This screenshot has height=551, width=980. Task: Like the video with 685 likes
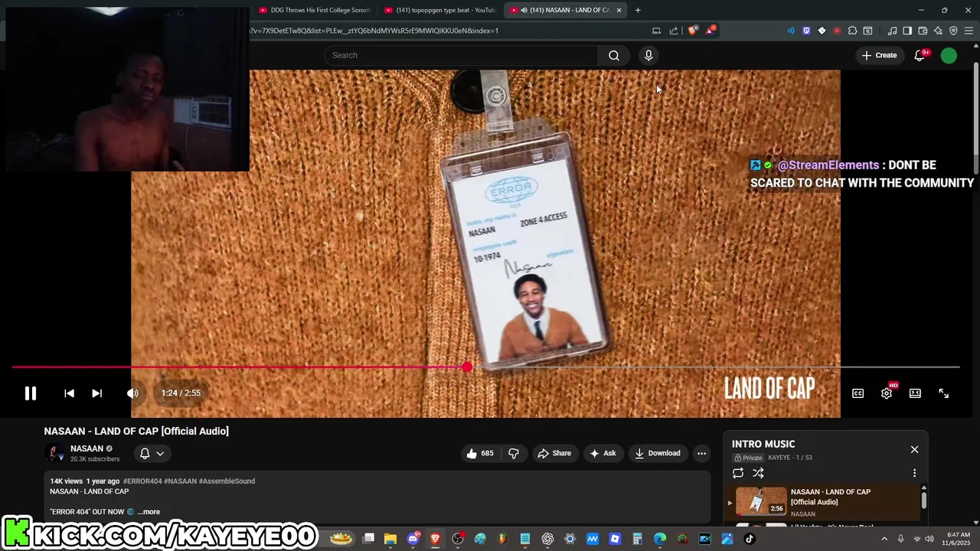click(x=480, y=453)
